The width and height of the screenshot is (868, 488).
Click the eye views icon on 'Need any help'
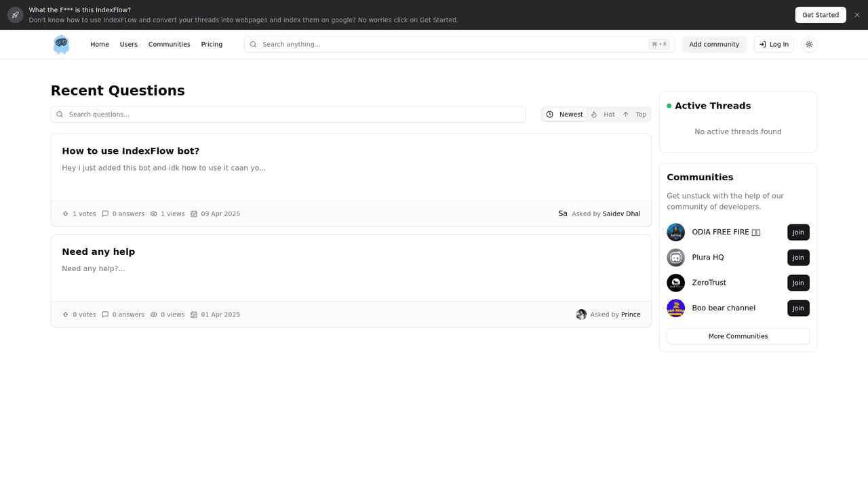[x=153, y=314]
